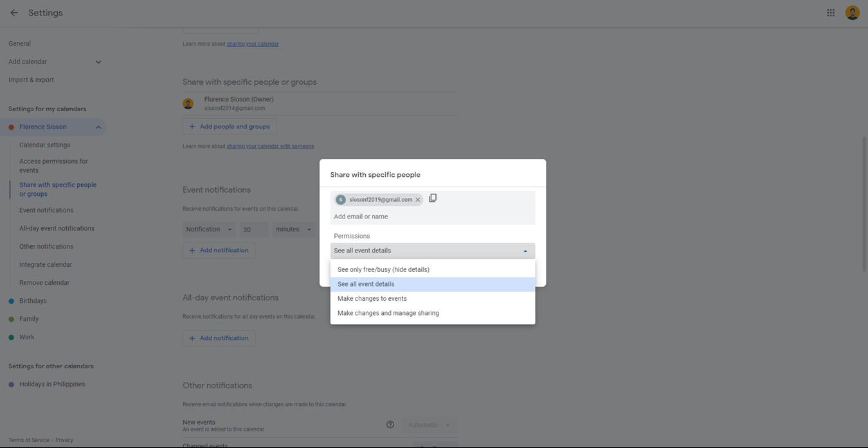Image resolution: width=868 pixels, height=448 pixels.
Task: Pick the 'See all event details' option
Action: tap(366, 284)
